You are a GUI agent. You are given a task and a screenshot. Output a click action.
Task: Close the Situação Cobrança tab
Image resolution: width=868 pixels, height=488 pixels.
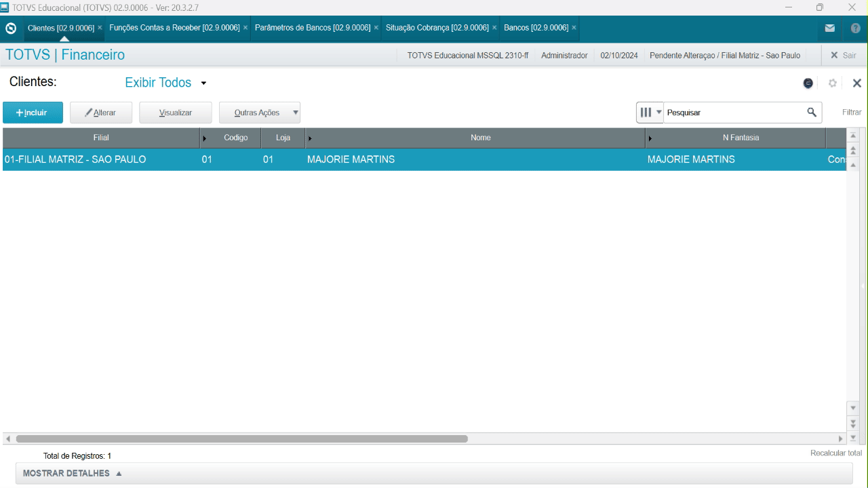[494, 28]
